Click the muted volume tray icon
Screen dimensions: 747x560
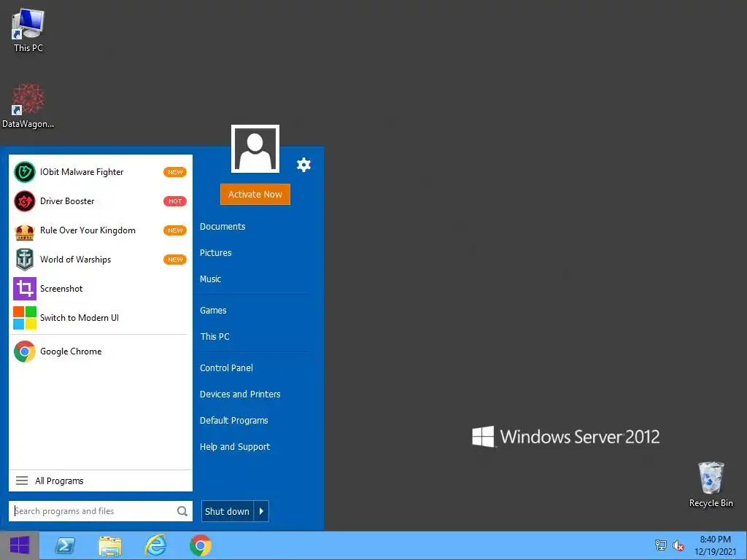678,545
